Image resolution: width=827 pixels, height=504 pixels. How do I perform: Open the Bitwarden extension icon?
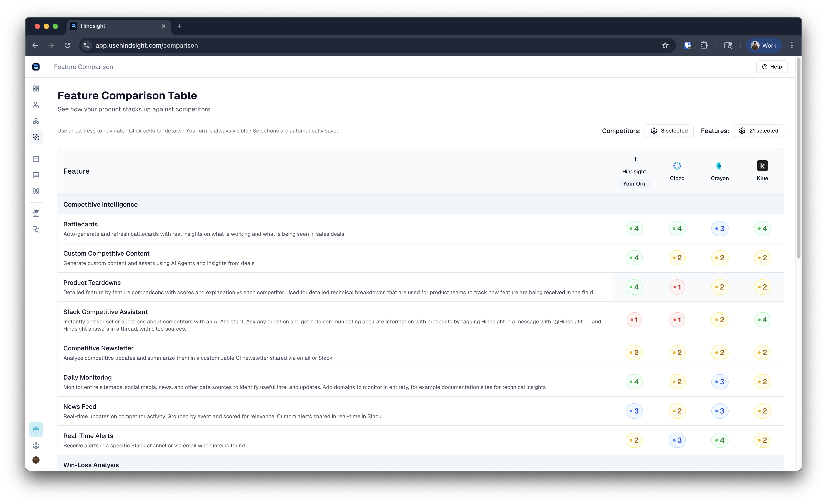[687, 45]
